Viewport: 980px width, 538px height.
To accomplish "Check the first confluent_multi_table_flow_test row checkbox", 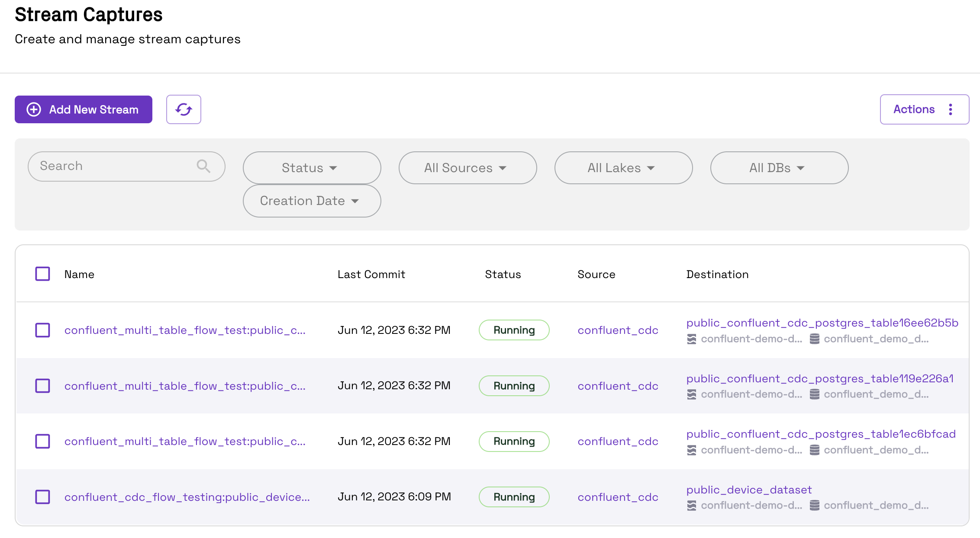I will (x=42, y=330).
